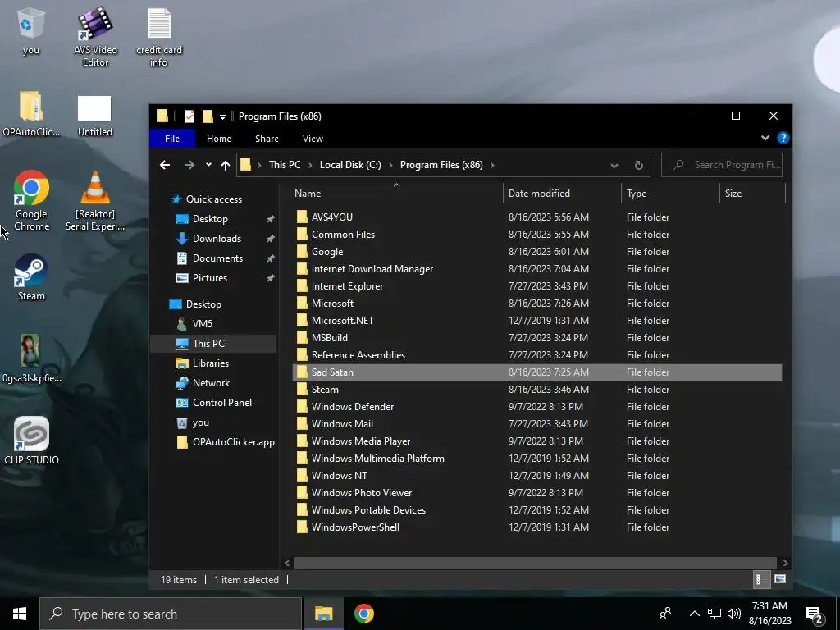840x630 pixels.
Task: Click New folder icon in quick access toolbar
Action: pyautogui.click(x=208, y=116)
